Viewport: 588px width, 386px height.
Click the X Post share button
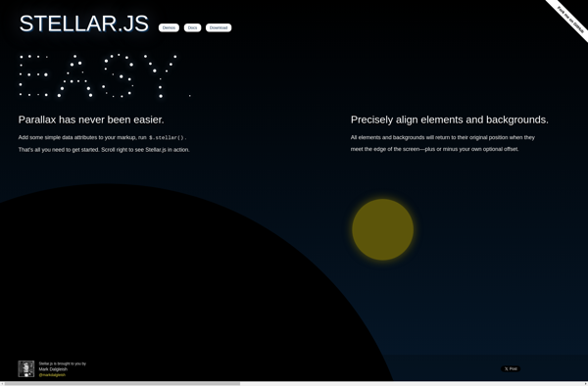(x=511, y=368)
